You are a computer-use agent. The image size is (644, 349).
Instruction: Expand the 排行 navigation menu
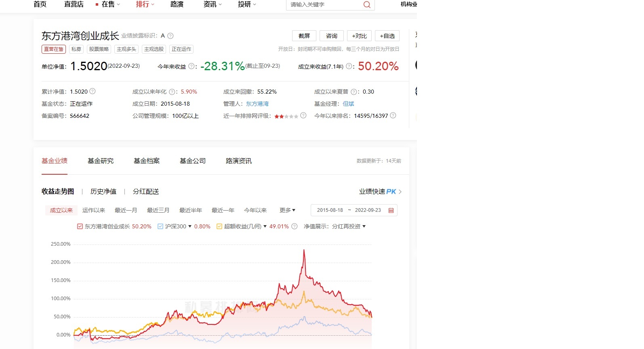145,4
